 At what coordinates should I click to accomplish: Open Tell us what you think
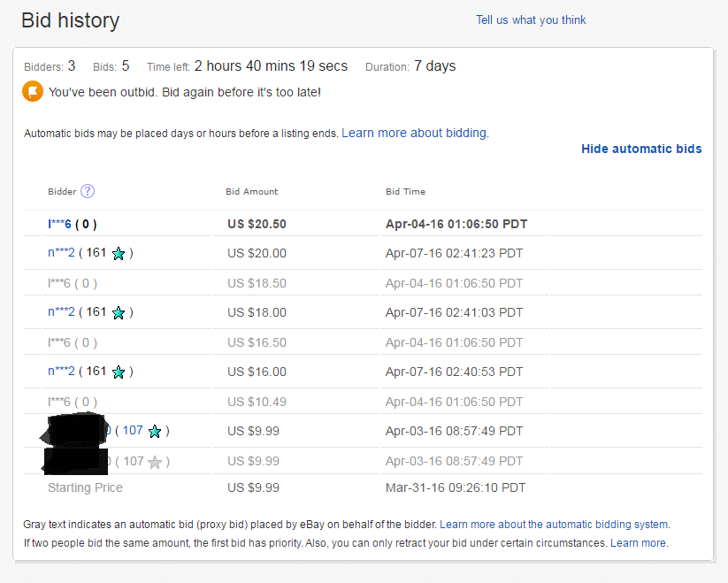click(531, 19)
